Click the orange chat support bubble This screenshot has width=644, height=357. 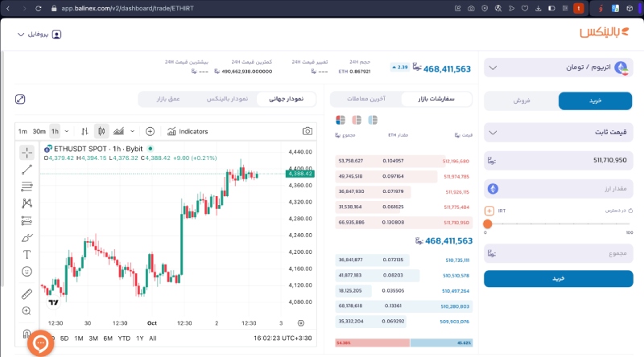40,343
